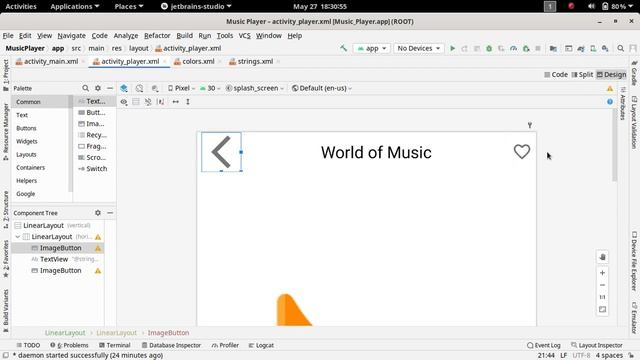Open the No Devices dropdown
The height and width of the screenshot is (360, 640).
coord(419,49)
